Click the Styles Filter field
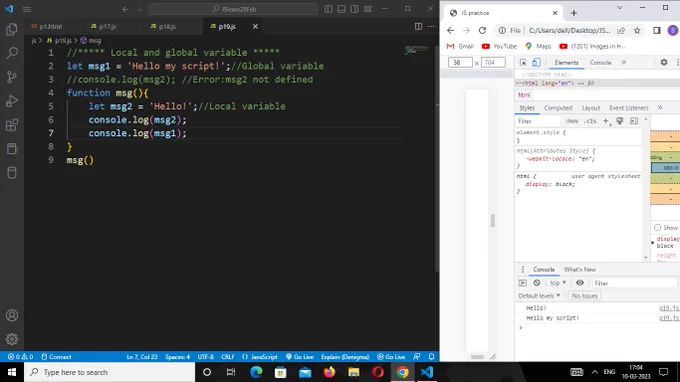Screen dimensions: 680x382 [538, 121]
